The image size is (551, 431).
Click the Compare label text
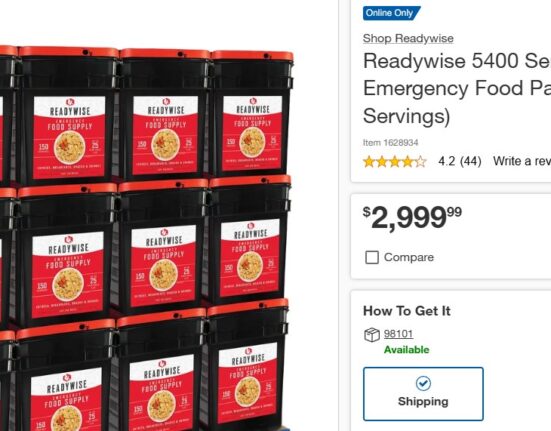tap(409, 257)
